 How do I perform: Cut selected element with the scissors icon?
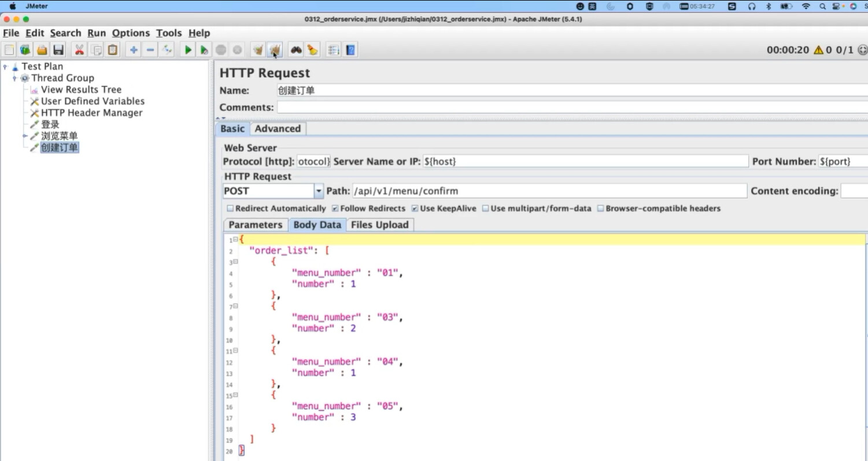80,50
